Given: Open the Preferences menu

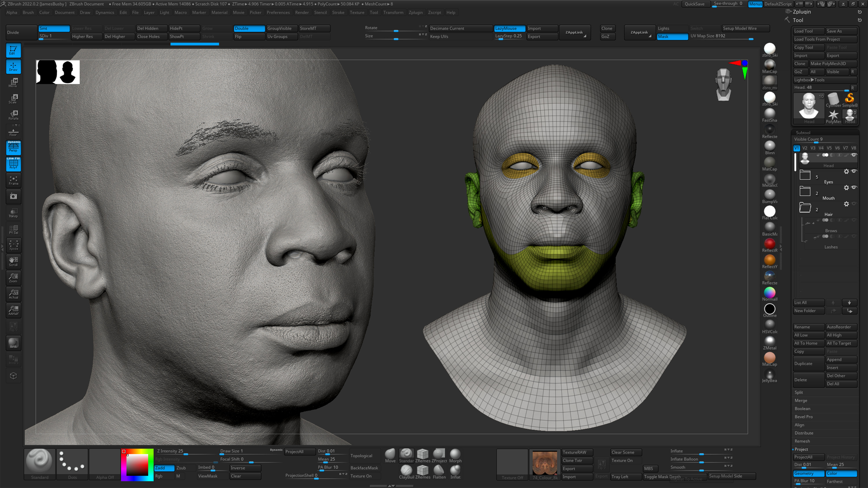Looking at the screenshot, I should pos(278,12).
